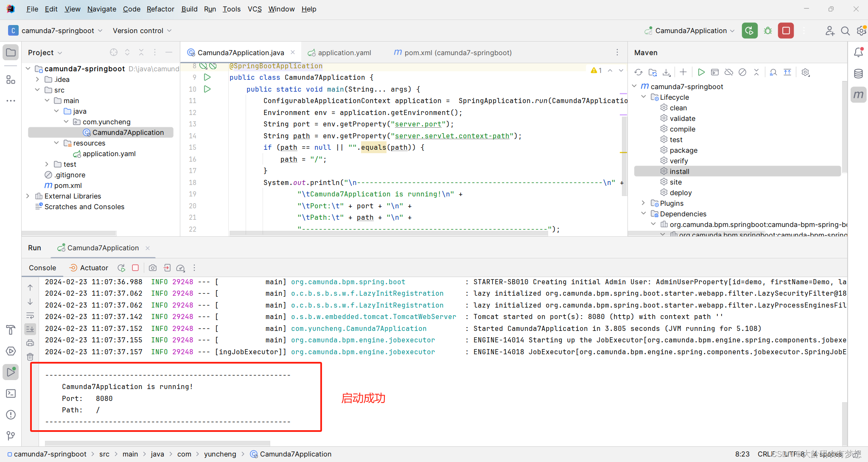Open Search Everywhere magnifier
The image size is (868, 462).
tap(845, 31)
